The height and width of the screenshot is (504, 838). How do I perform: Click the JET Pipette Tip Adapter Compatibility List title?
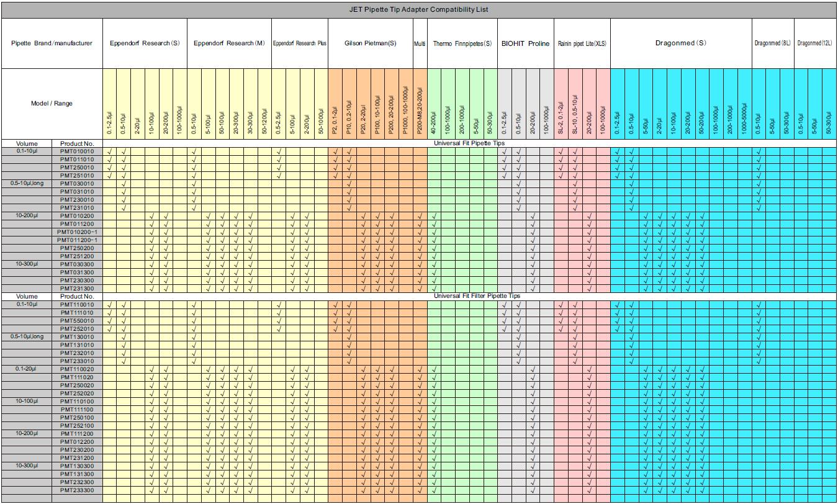pyautogui.click(x=419, y=10)
